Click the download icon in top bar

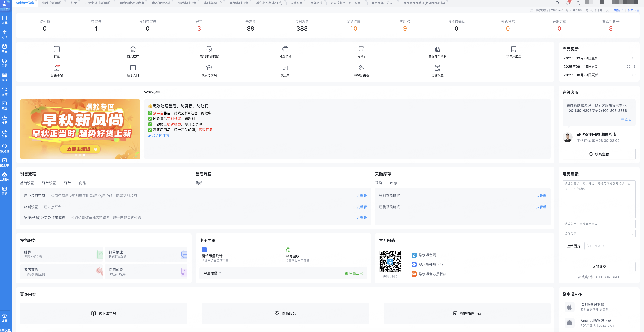pyautogui.click(x=547, y=3)
